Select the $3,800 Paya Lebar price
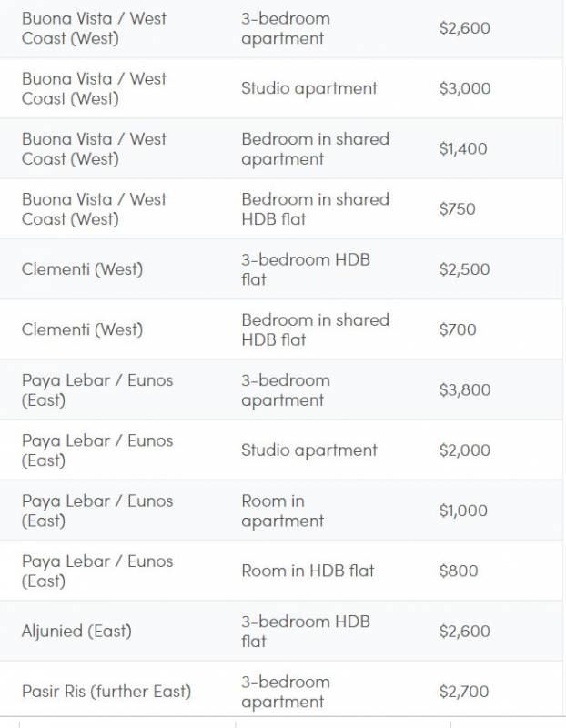 464,390
